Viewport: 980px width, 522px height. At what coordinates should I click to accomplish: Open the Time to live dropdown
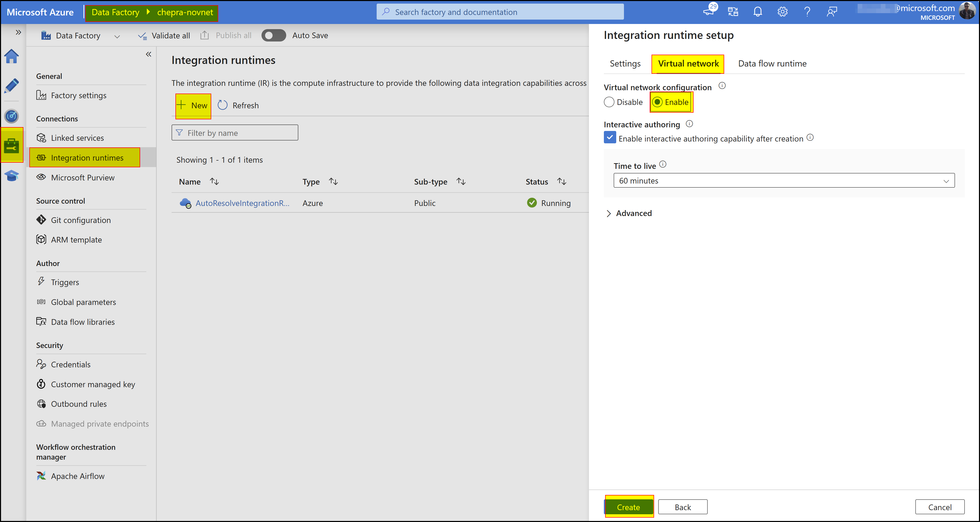[x=784, y=181]
